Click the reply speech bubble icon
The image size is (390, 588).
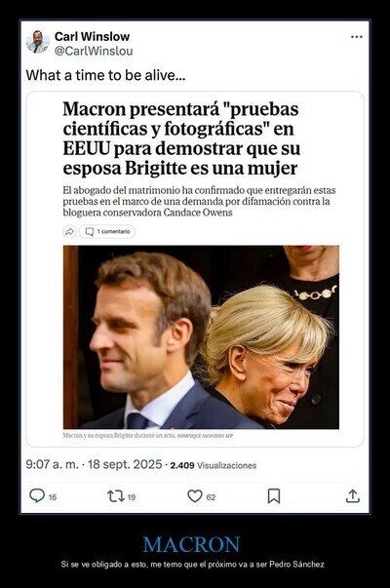[x=37, y=495]
